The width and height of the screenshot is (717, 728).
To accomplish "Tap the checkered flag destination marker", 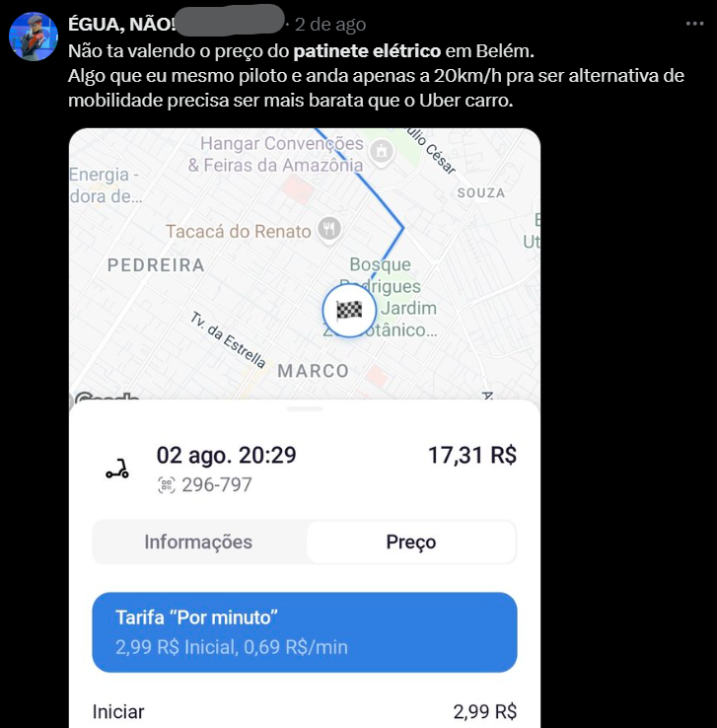I will [x=349, y=311].
